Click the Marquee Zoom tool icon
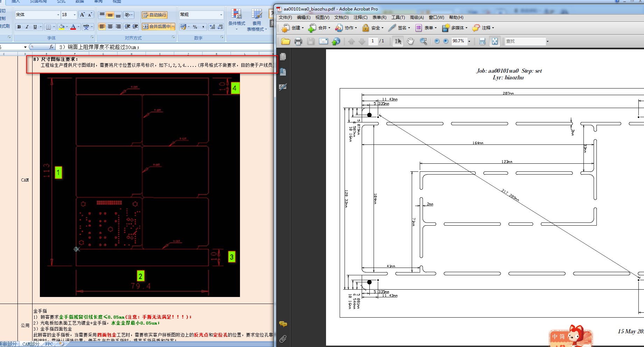 423,41
